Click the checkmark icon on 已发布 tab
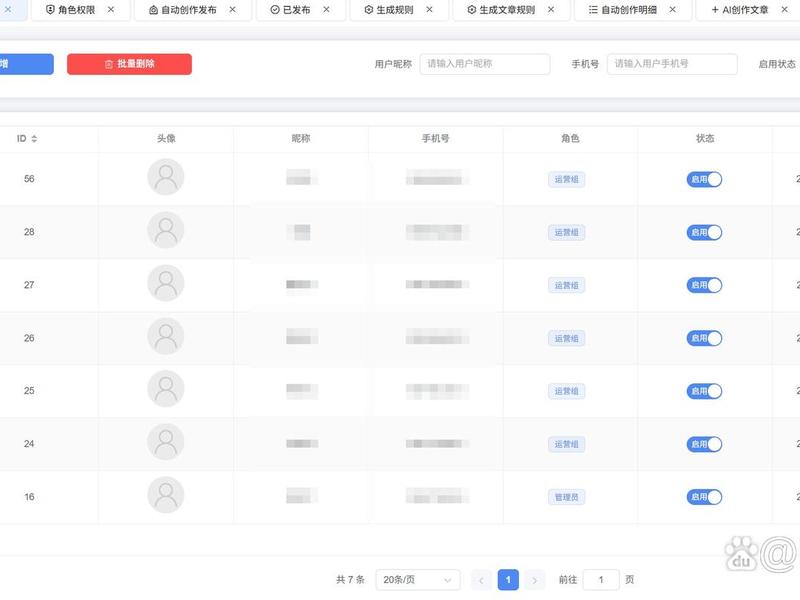 274,10
